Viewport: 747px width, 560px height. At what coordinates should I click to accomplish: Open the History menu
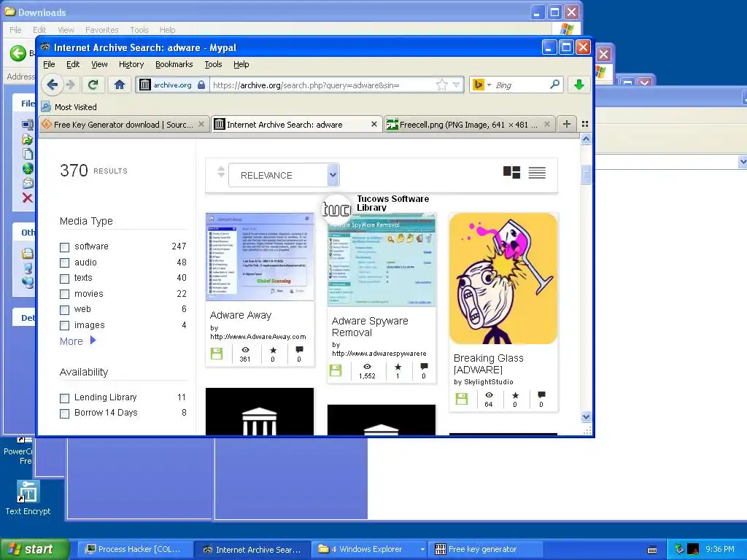(131, 64)
